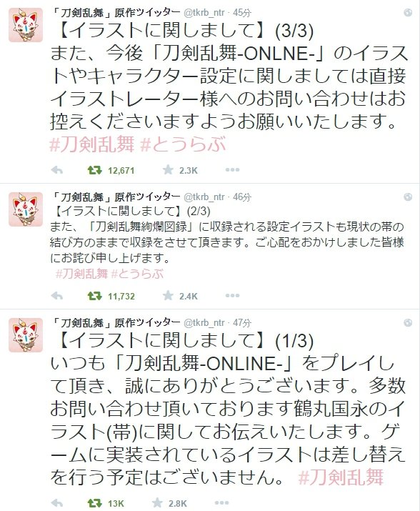Screen dimensions: 420x511
Task: Retweet the (3/3) tweet with 12,671 retweets
Action: 94,170
